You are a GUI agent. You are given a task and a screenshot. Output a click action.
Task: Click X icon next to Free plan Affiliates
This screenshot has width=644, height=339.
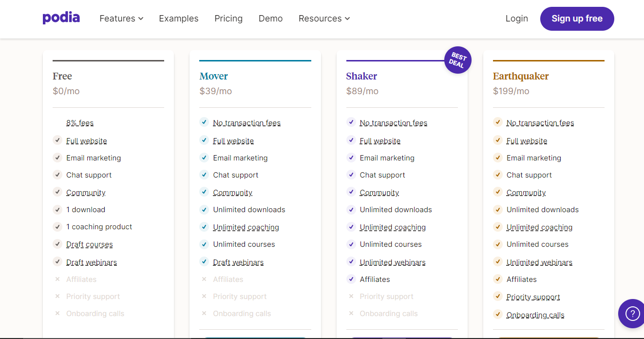click(x=57, y=279)
